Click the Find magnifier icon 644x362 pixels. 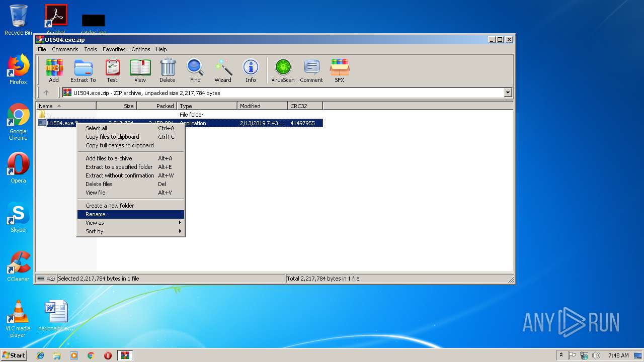195,70
